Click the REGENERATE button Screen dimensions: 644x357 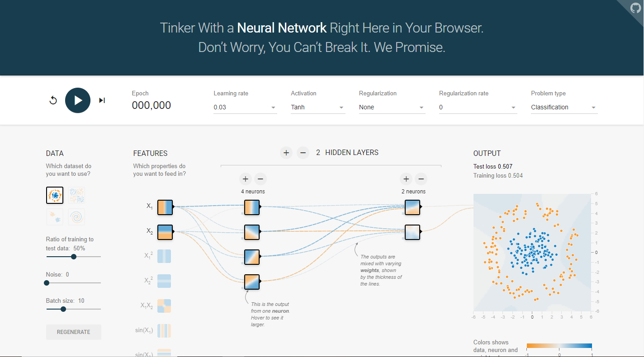coord(74,332)
